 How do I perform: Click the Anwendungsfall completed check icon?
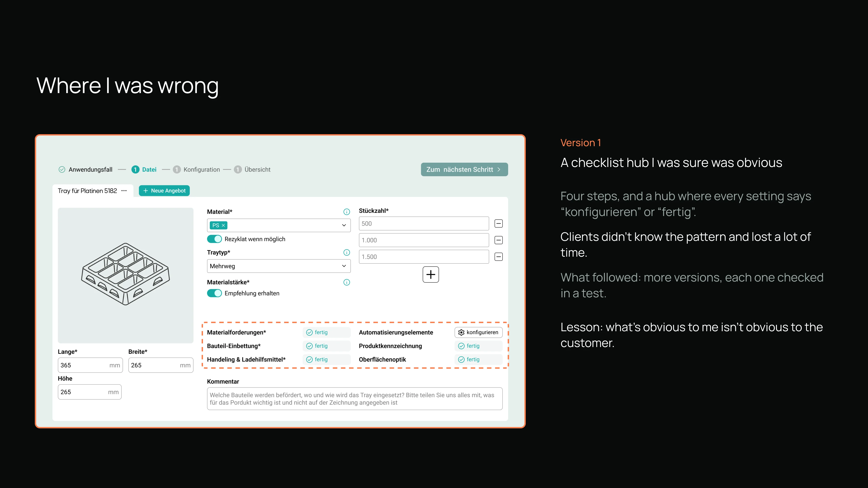(x=62, y=169)
